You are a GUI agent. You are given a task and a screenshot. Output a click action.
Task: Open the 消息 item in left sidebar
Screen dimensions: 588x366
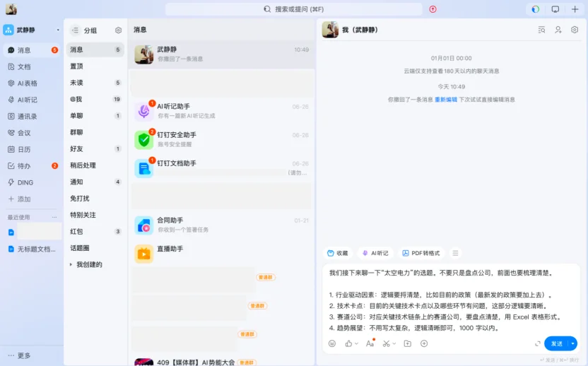tap(32, 50)
